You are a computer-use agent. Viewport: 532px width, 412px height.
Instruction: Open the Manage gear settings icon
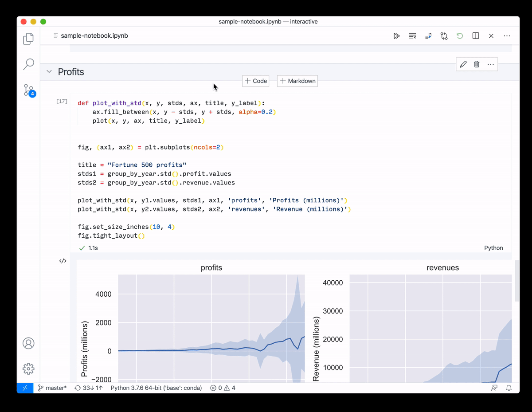point(28,369)
